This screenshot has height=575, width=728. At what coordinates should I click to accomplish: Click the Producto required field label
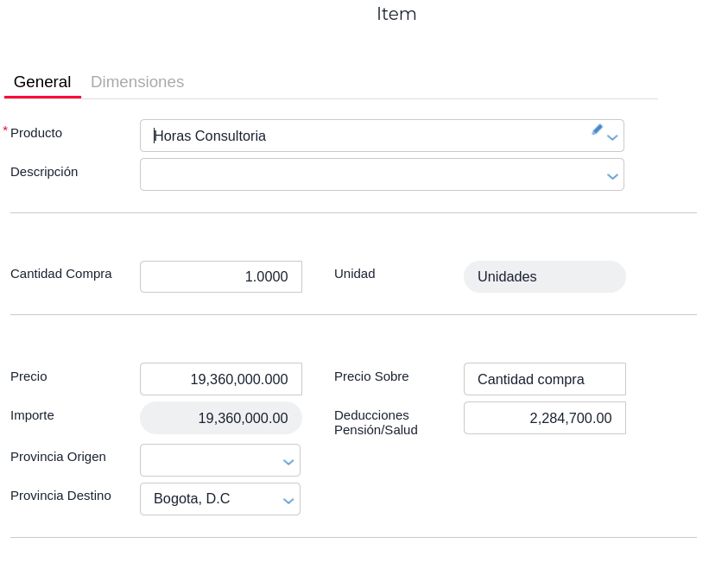(36, 133)
